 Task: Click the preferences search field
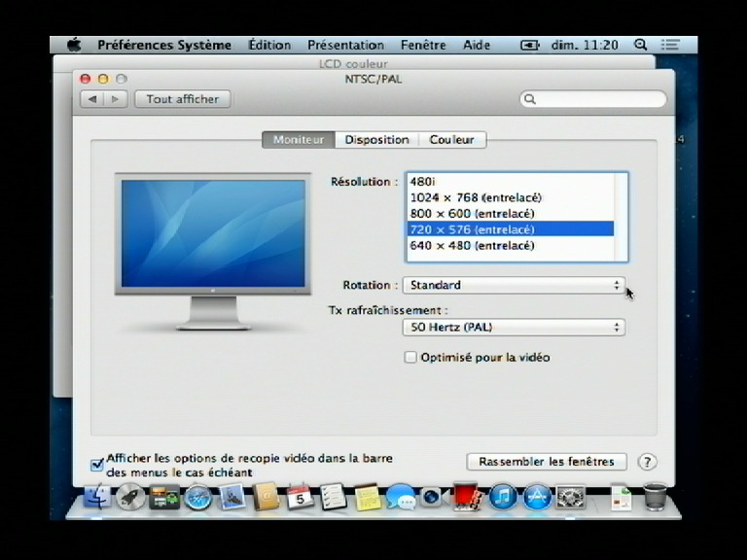pyautogui.click(x=593, y=99)
